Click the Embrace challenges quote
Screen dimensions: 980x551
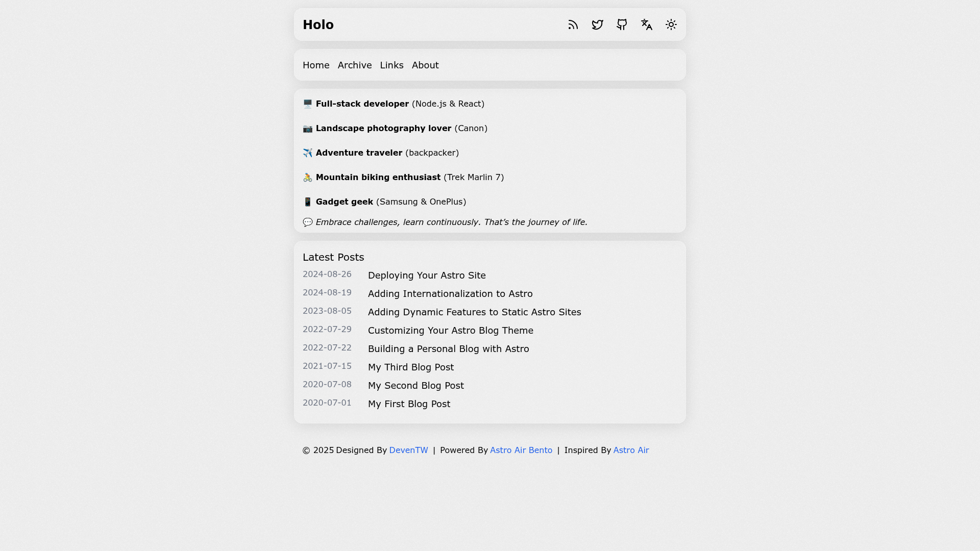(x=452, y=222)
